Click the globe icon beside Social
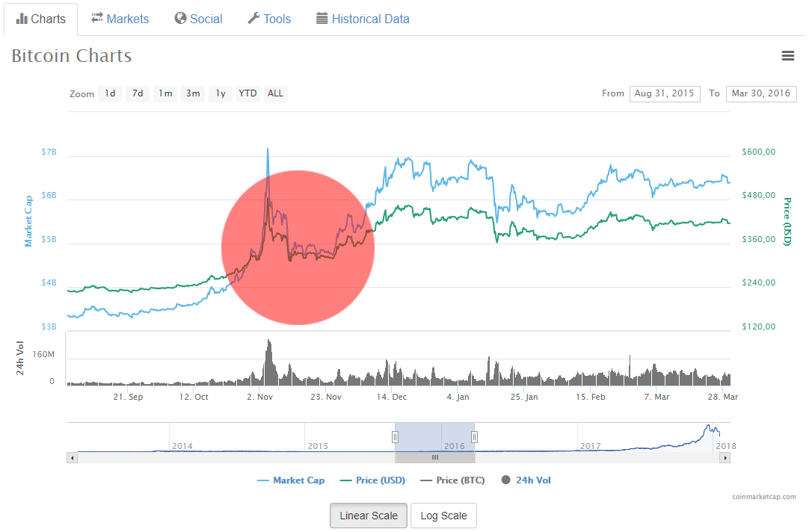This screenshot has width=809, height=532. point(180,18)
